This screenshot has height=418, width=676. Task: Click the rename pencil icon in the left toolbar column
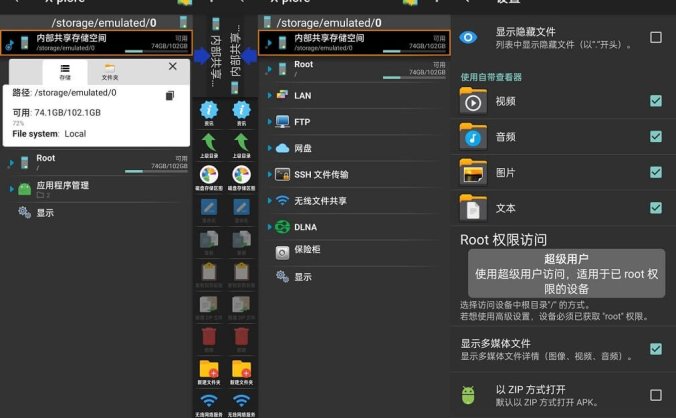click(209, 207)
